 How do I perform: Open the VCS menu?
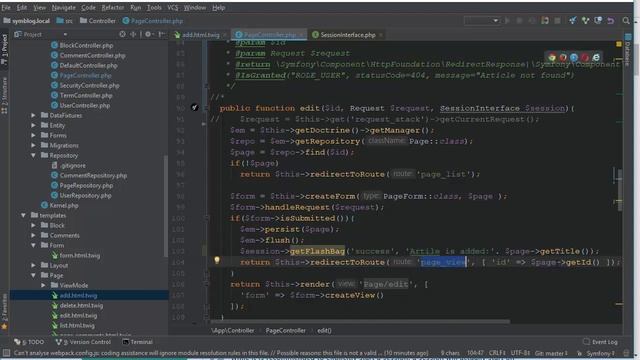(173, 7)
